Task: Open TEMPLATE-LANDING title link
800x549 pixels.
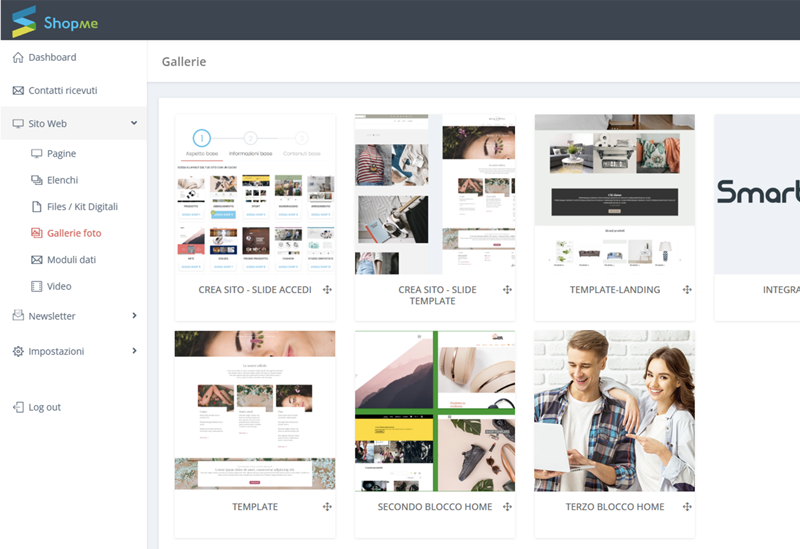Action: (x=615, y=290)
